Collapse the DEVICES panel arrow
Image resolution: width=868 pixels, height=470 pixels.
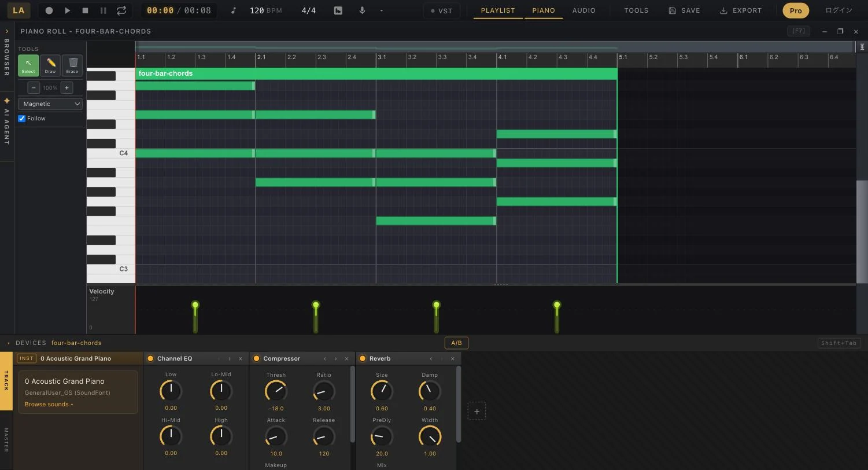(9, 343)
